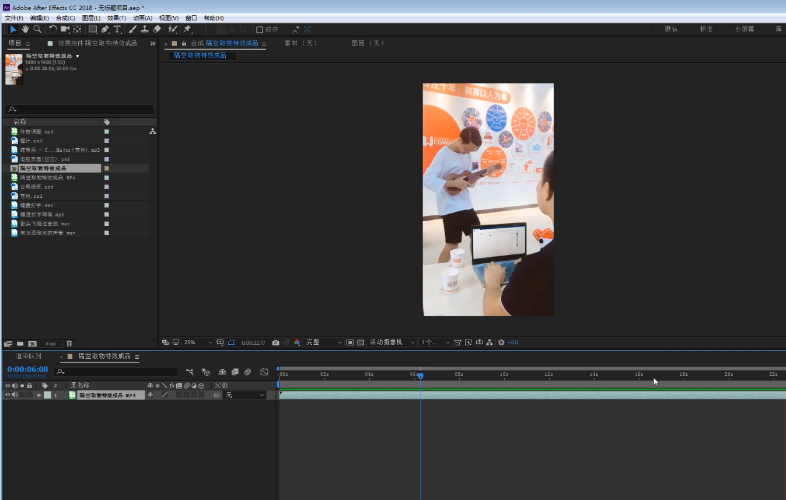Open the project flowchart view icon
Image resolution: width=786 pixels, height=500 pixels.
152,131
